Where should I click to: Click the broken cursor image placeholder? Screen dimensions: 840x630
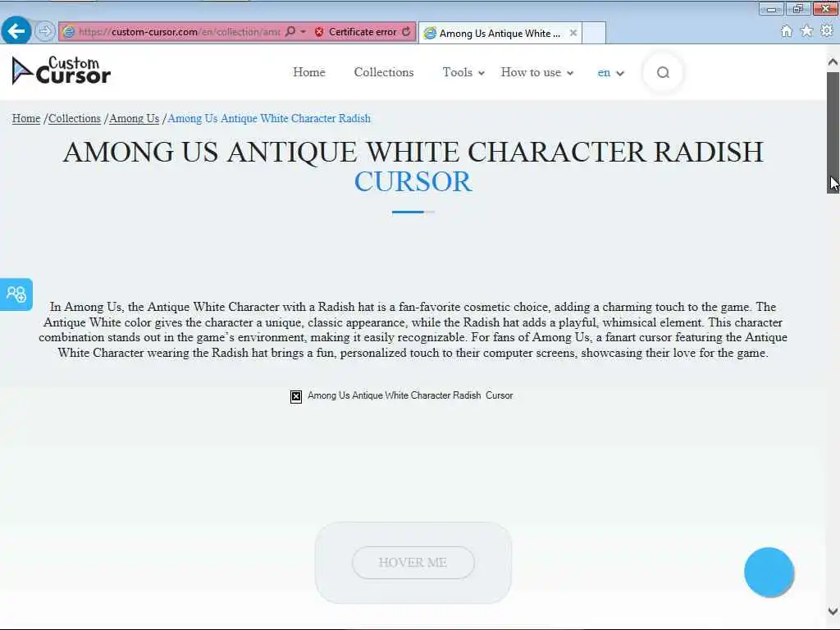tap(295, 396)
